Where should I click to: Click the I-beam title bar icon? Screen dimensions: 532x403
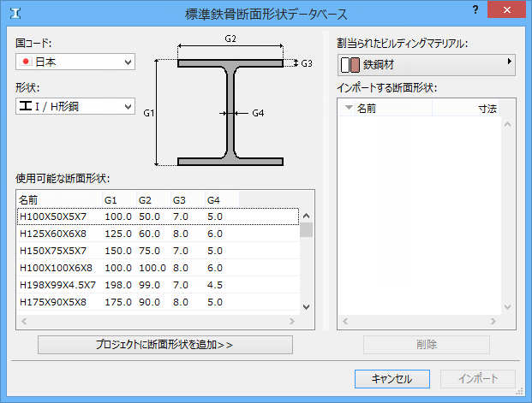tap(15, 14)
